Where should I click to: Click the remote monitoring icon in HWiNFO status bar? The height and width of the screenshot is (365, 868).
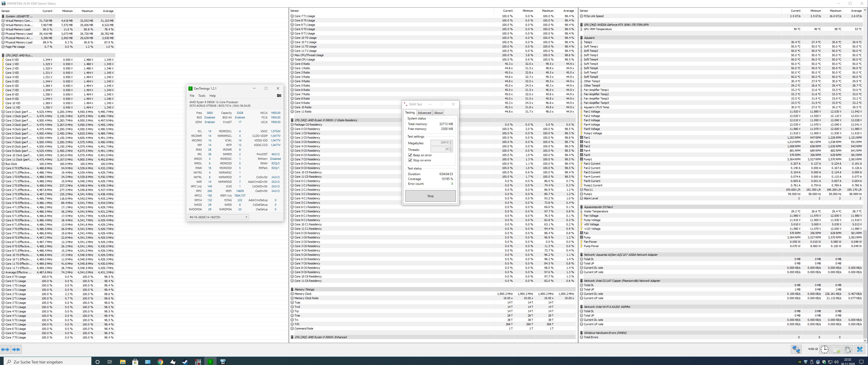pyautogui.click(x=796, y=349)
